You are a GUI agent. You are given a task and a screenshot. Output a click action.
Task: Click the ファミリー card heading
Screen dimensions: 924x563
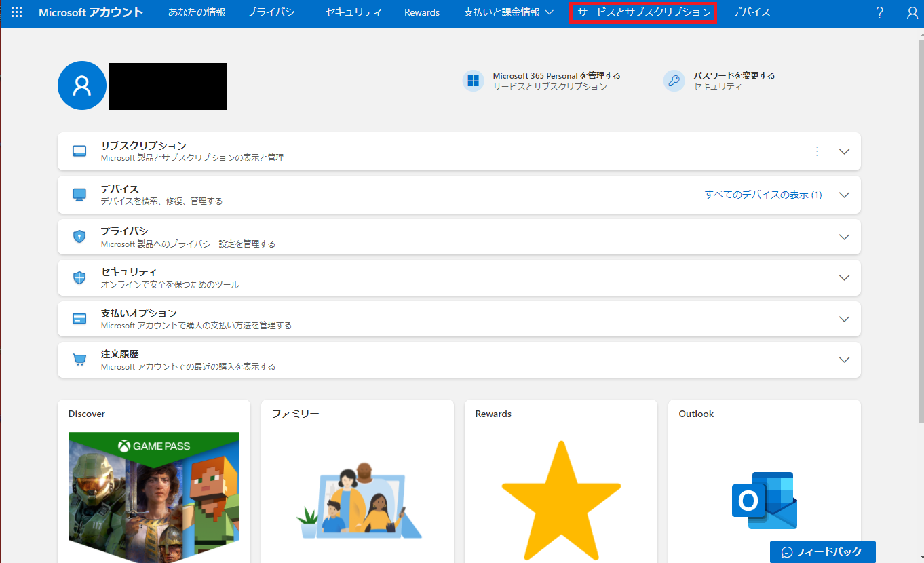[x=296, y=414]
